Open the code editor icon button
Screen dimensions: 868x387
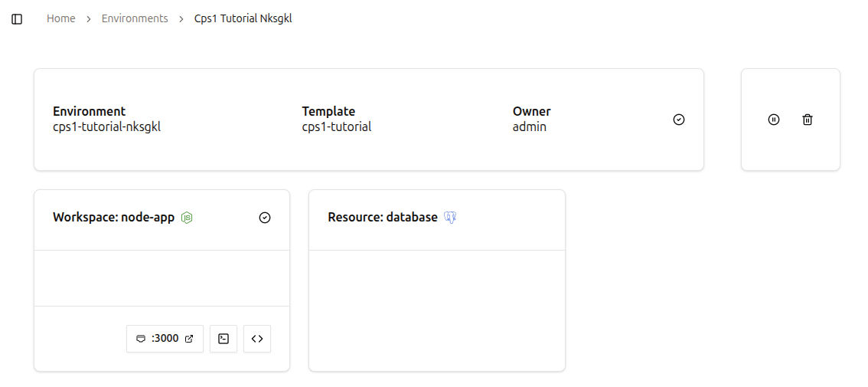(x=257, y=339)
